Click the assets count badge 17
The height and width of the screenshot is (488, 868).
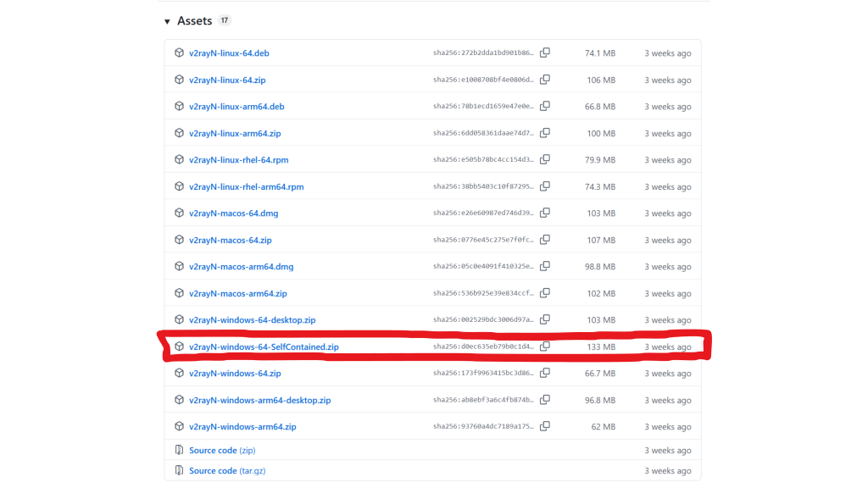pos(224,20)
